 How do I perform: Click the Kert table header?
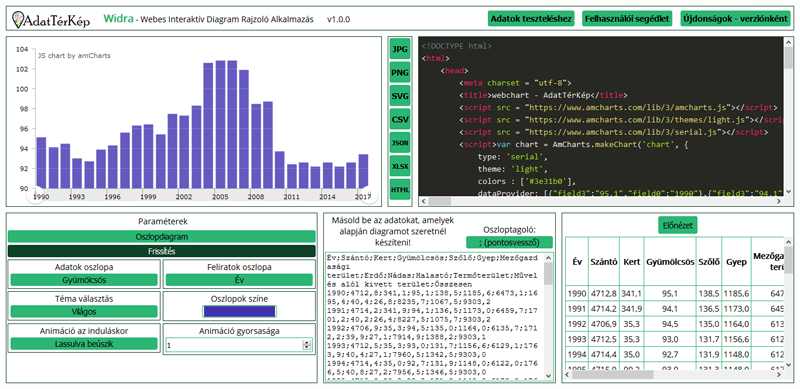tap(632, 262)
